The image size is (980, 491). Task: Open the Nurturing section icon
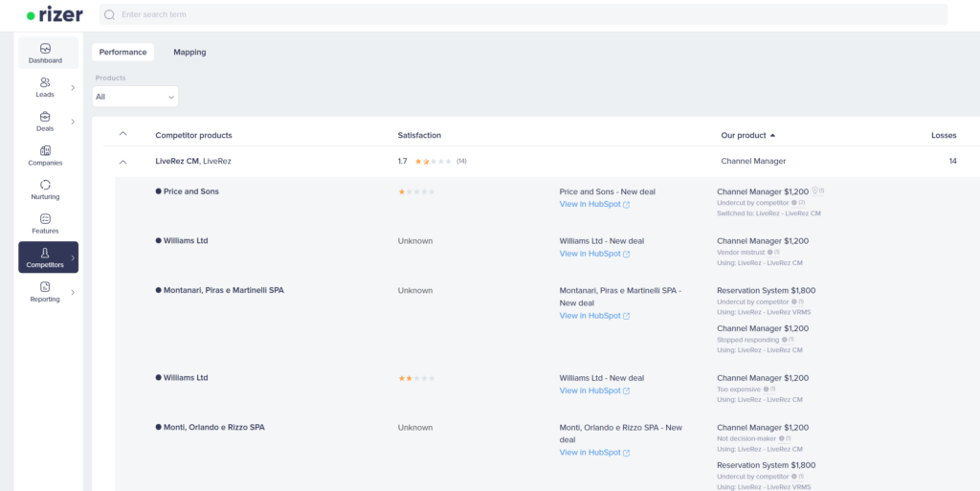(45, 185)
